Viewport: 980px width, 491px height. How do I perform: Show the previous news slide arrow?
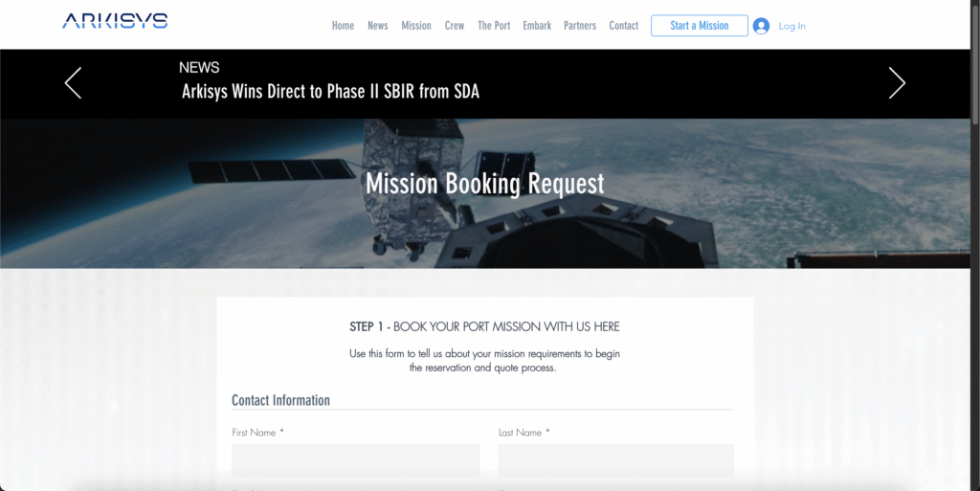coord(73,83)
